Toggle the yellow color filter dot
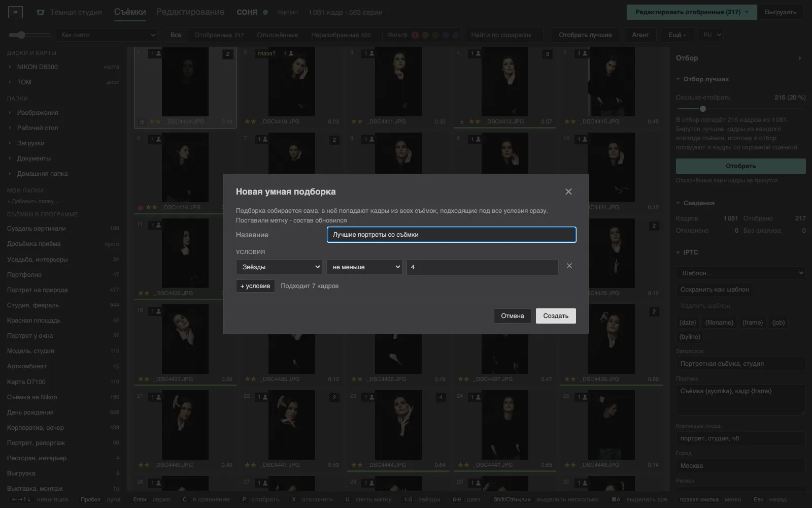Viewport: 812px width, 508px height. coord(425,35)
